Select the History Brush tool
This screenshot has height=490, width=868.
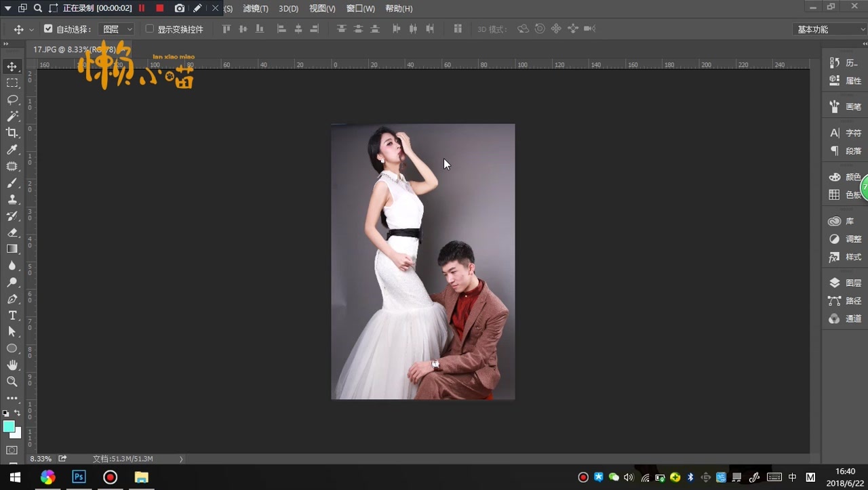pos(12,216)
